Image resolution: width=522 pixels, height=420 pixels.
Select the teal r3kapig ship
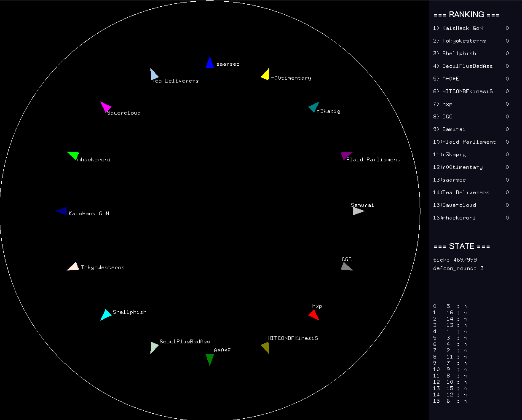313,107
